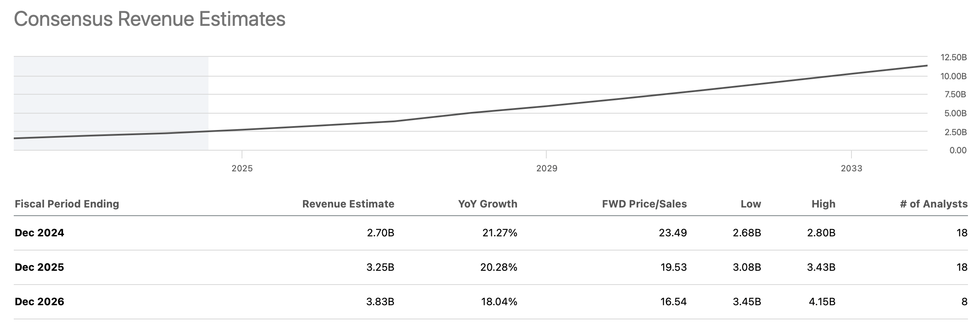
Task: Select the 2033 x-axis label
Action: [851, 168]
